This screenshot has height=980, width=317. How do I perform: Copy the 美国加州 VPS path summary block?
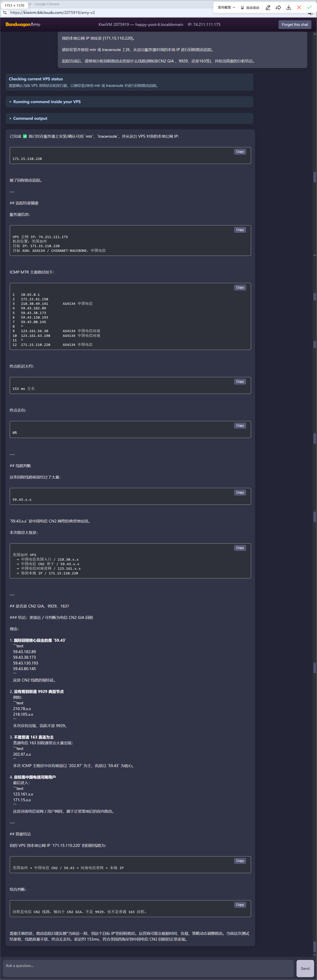pos(240,548)
